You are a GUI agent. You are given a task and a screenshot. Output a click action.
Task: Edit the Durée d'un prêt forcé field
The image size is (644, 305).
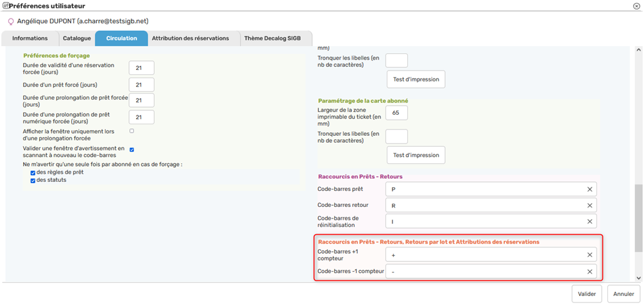(x=141, y=85)
